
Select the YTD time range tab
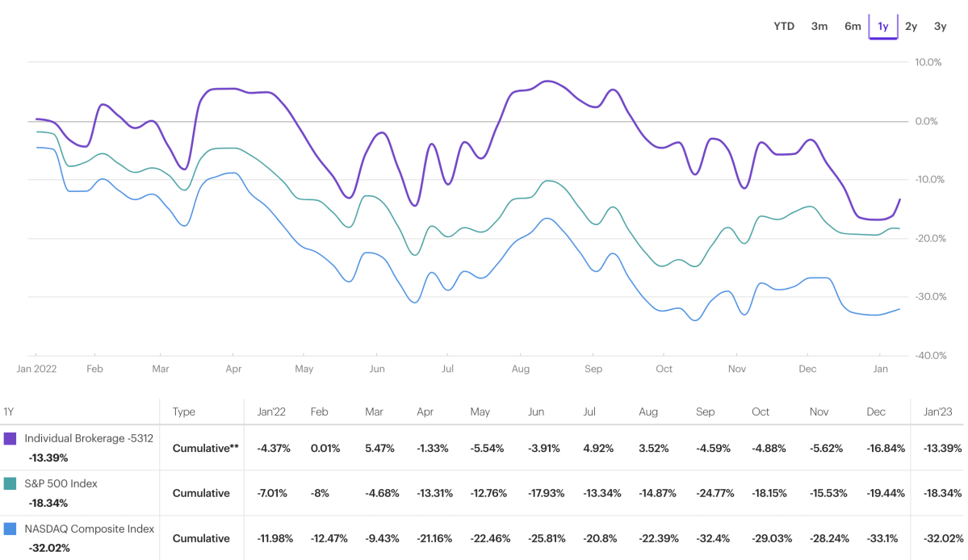[x=783, y=26]
